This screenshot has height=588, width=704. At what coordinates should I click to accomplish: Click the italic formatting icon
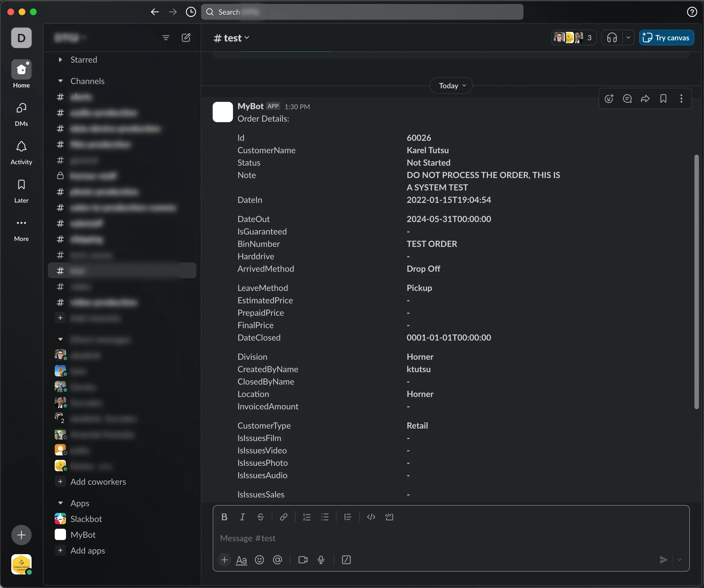(242, 517)
